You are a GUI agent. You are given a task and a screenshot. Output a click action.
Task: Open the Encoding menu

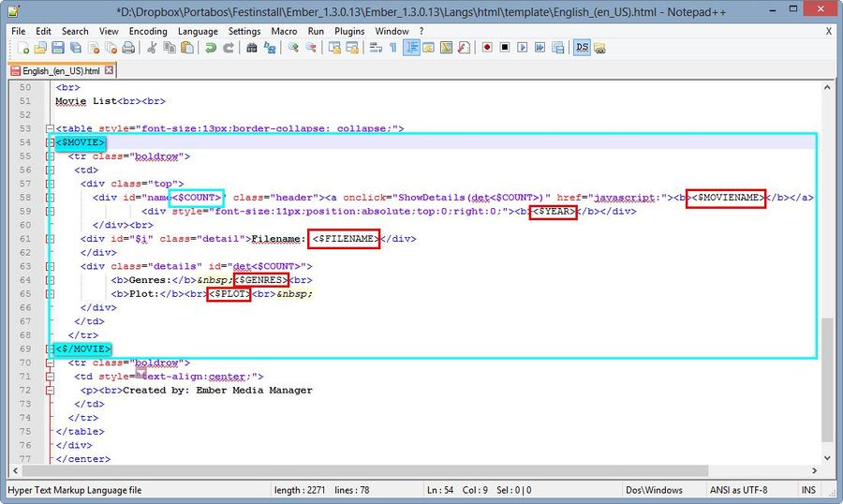[x=148, y=31]
